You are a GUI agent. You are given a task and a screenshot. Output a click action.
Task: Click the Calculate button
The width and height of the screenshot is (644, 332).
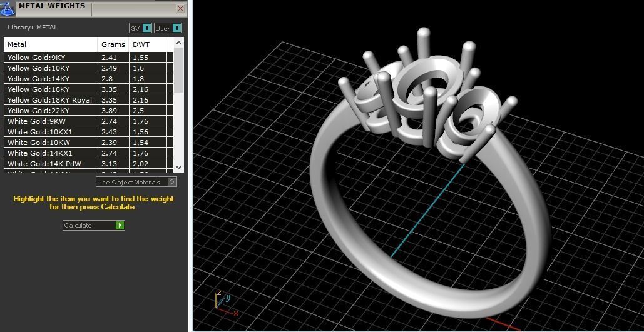coord(94,225)
